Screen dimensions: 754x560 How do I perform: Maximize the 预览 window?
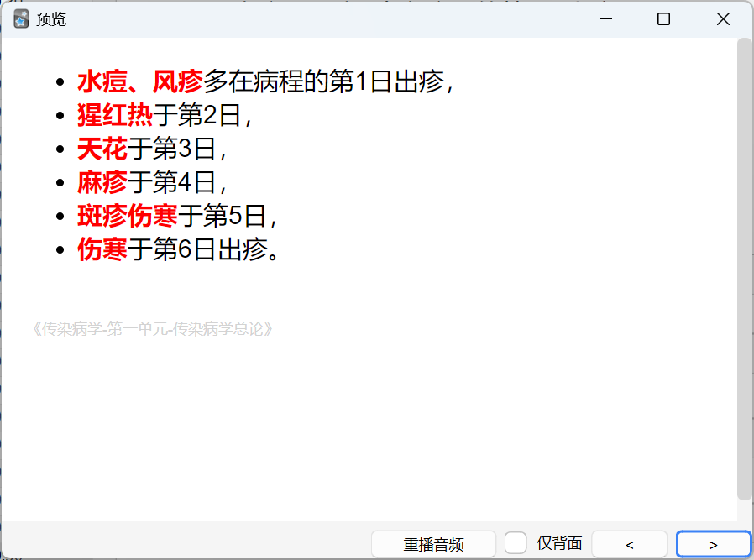(663, 19)
